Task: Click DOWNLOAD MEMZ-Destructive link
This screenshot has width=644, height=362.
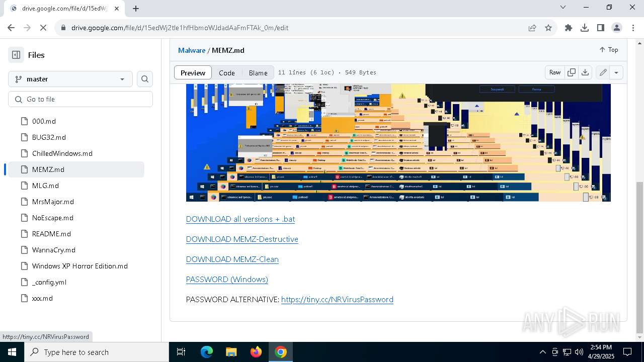Action: tap(242, 239)
